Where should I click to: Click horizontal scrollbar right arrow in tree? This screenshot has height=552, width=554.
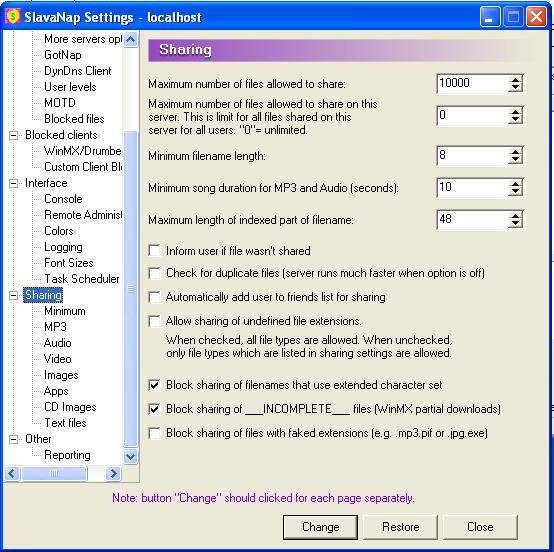pyautogui.click(x=113, y=473)
